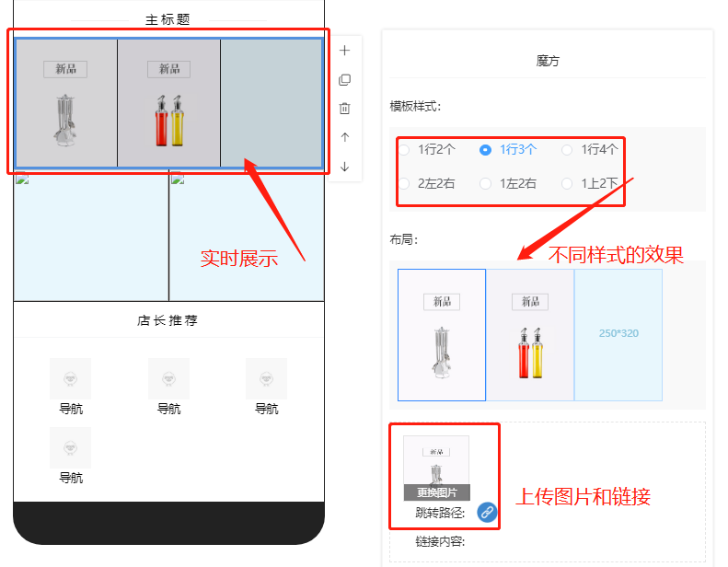Choose the 1上2下 template style
Viewport: 728px width, 567px height.
(590, 184)
